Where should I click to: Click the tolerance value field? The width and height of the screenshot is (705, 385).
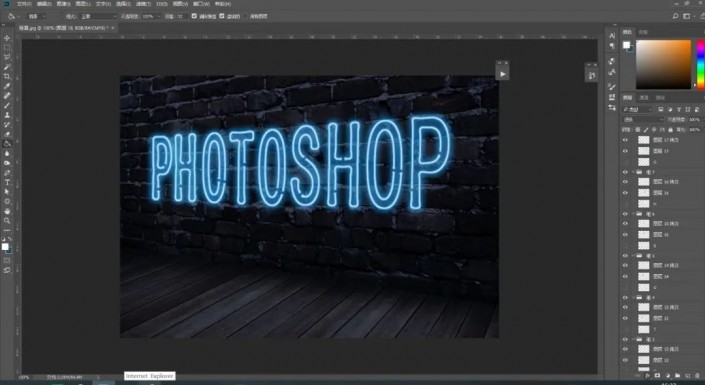181,16
